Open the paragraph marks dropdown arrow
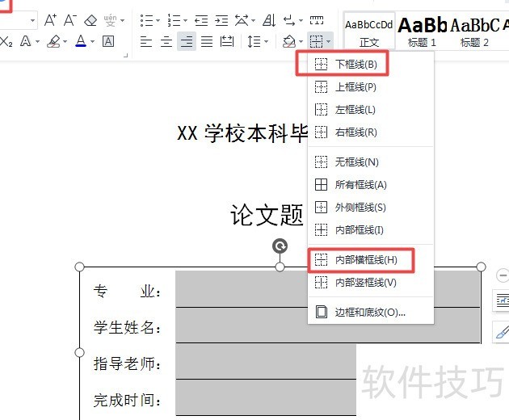Image resolution: width=509 pixels, height=420 pixels. [301, 21]
